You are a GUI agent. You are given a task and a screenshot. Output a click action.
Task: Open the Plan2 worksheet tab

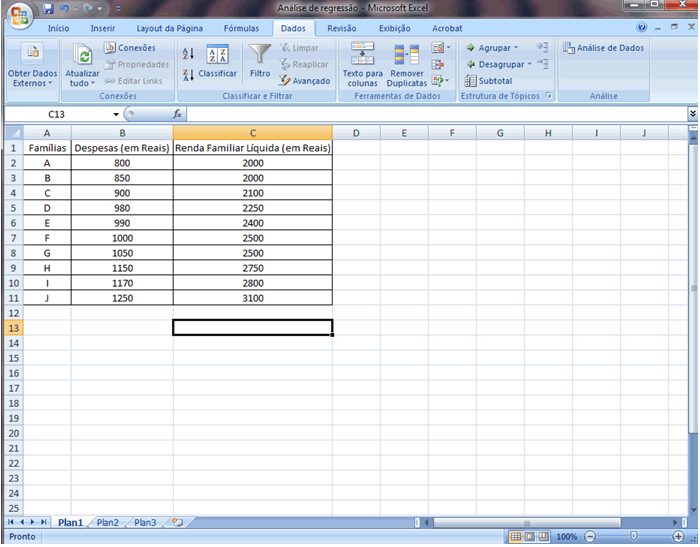[108, 522]
